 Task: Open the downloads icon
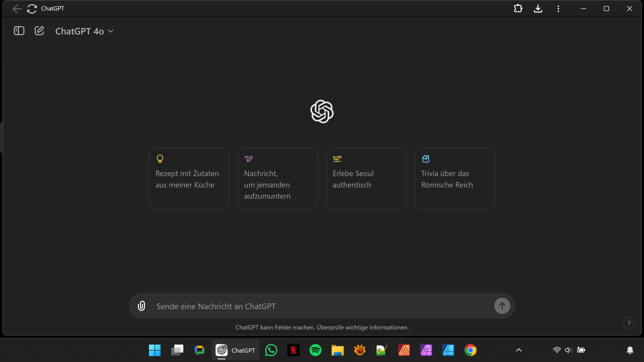[538, 9]
